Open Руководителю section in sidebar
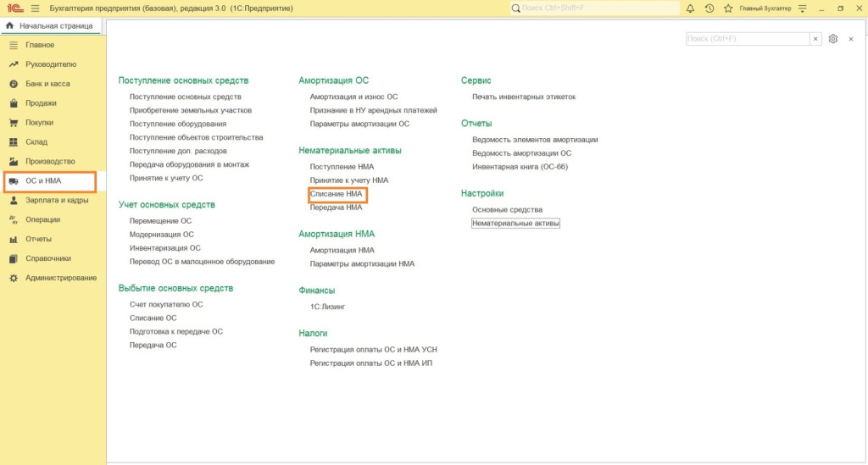 click(53, 64)
